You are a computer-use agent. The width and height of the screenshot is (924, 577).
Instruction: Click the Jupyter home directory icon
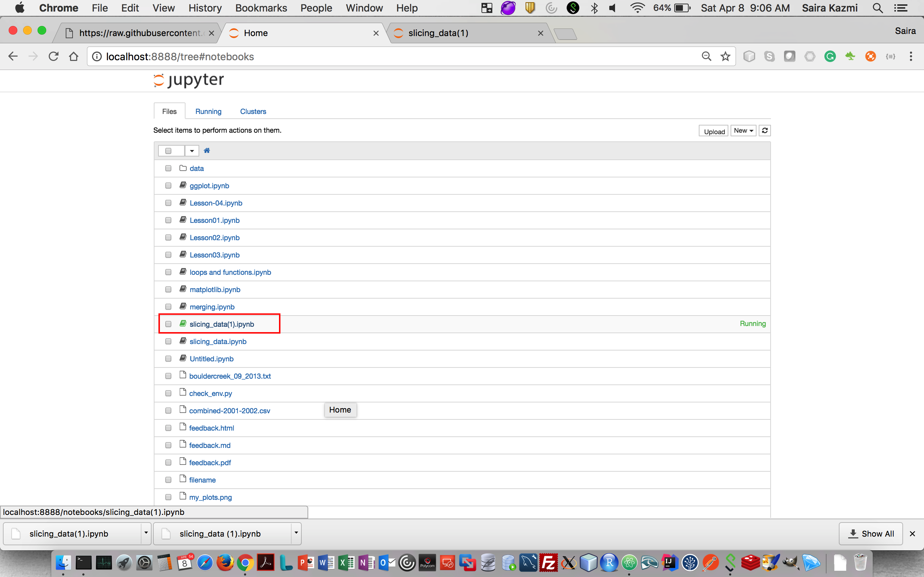click(206, 150)
